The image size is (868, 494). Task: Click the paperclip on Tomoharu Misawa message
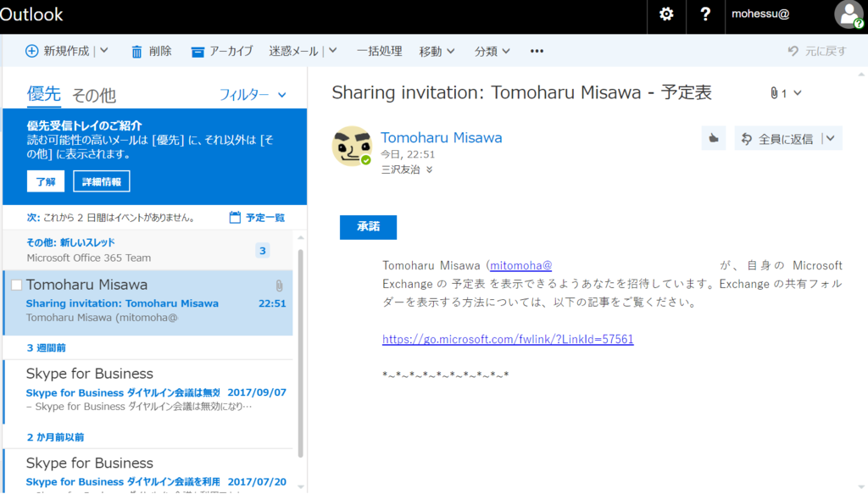click(x=279, y=286)
